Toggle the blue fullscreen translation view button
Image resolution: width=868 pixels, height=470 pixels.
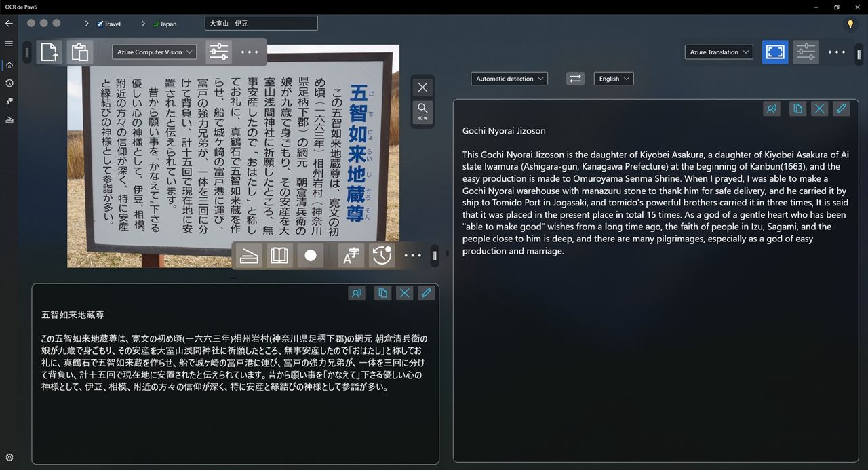pos(775,52)
